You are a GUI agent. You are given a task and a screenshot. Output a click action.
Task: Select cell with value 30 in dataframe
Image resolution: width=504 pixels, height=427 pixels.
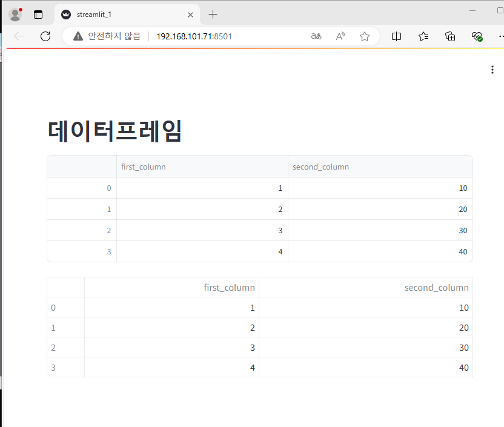coord(380,230)
